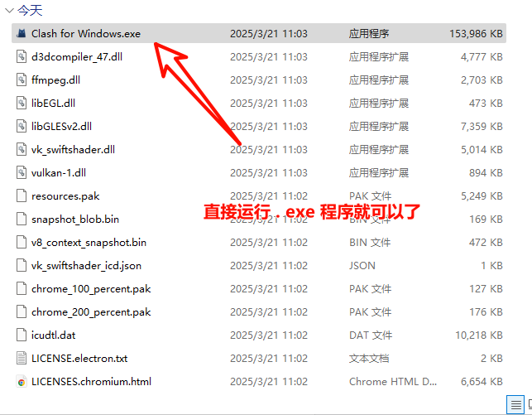The width and height of the screenshot is (532, 415).
Task: Click the resources.pak blank file icon
Action: point(22,196)
